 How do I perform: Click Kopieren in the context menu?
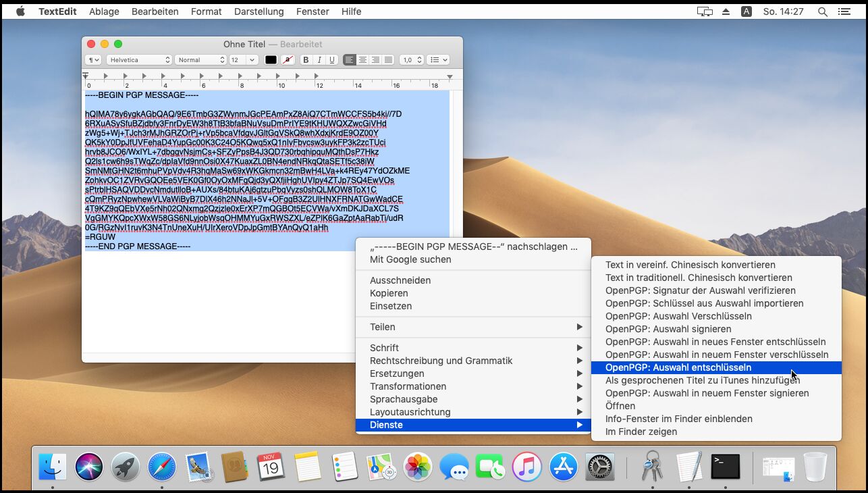pyautogui.click(x=389, y=293)
